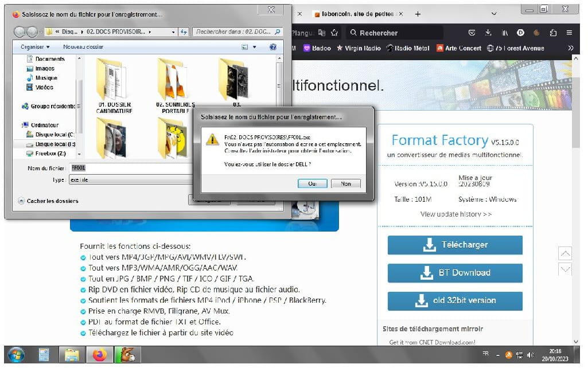Open the Organiser menu in the save dialog
The image size is (588, 368).
pos(35,47)
